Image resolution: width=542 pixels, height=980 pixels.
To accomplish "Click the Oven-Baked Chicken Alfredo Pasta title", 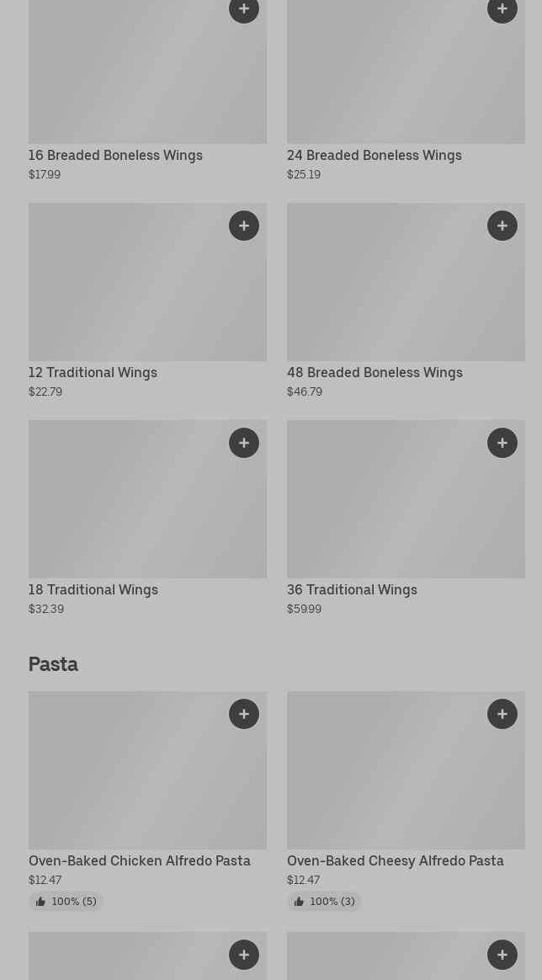I will pos(140,860).
